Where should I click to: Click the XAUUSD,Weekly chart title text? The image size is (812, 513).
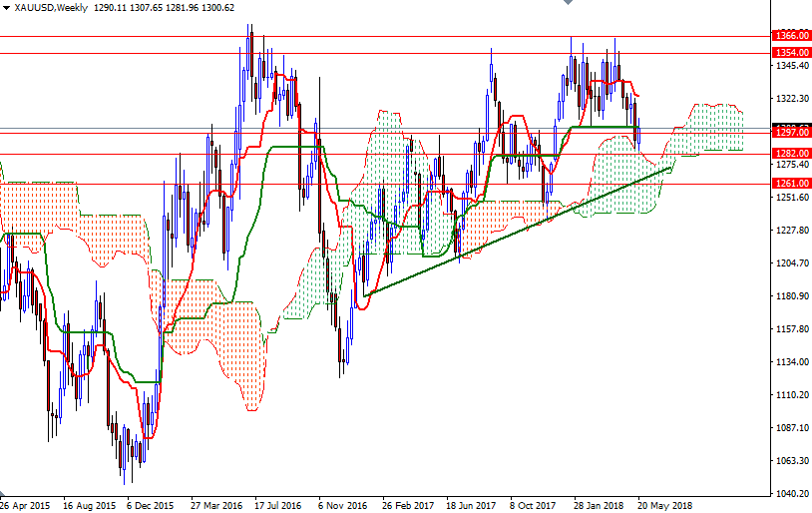pos(51,8)
